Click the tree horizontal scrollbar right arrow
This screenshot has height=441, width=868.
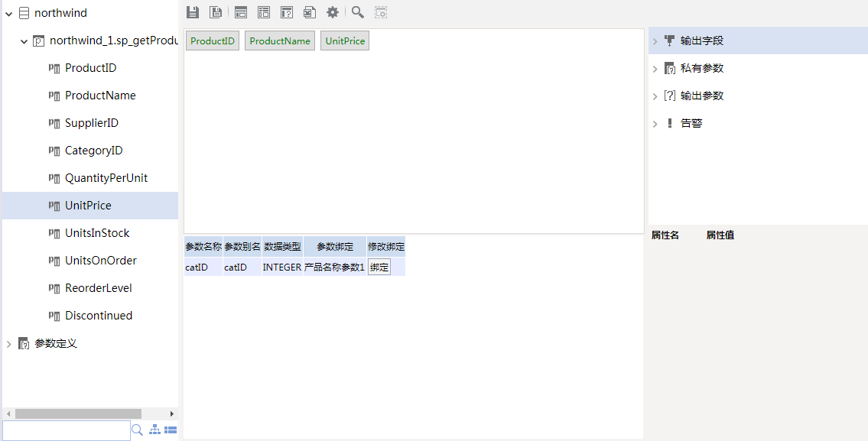click(172, 413)
